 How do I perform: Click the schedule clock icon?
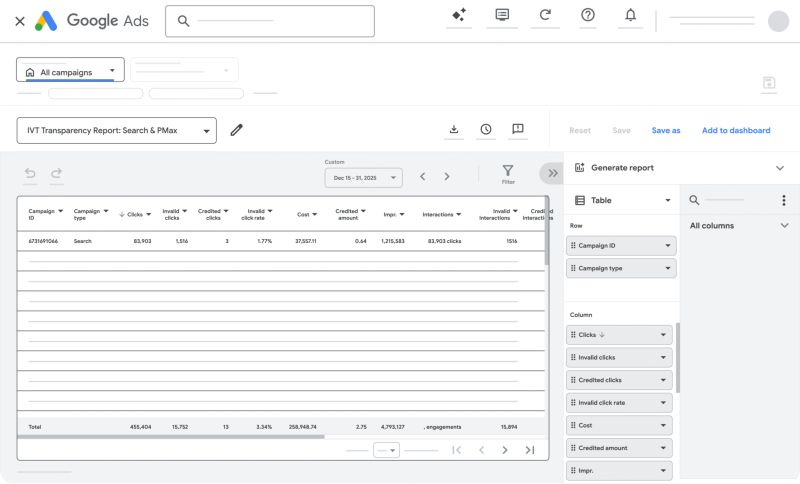point(486,129)
